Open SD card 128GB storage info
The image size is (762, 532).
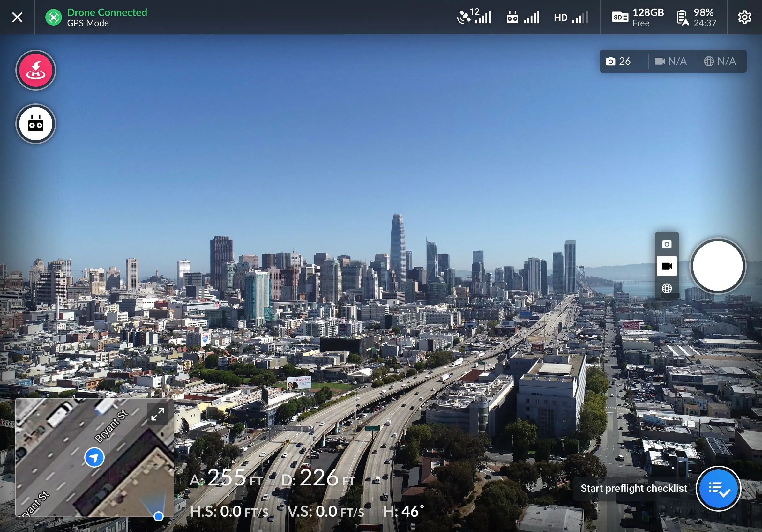tap(638, 17)
